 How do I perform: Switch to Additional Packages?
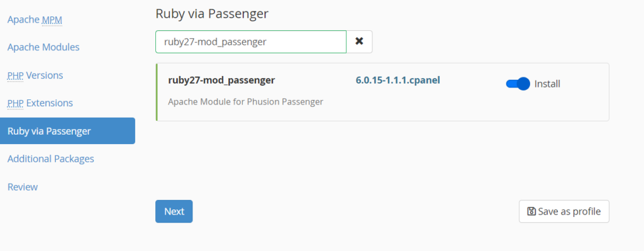click(51, 159)
